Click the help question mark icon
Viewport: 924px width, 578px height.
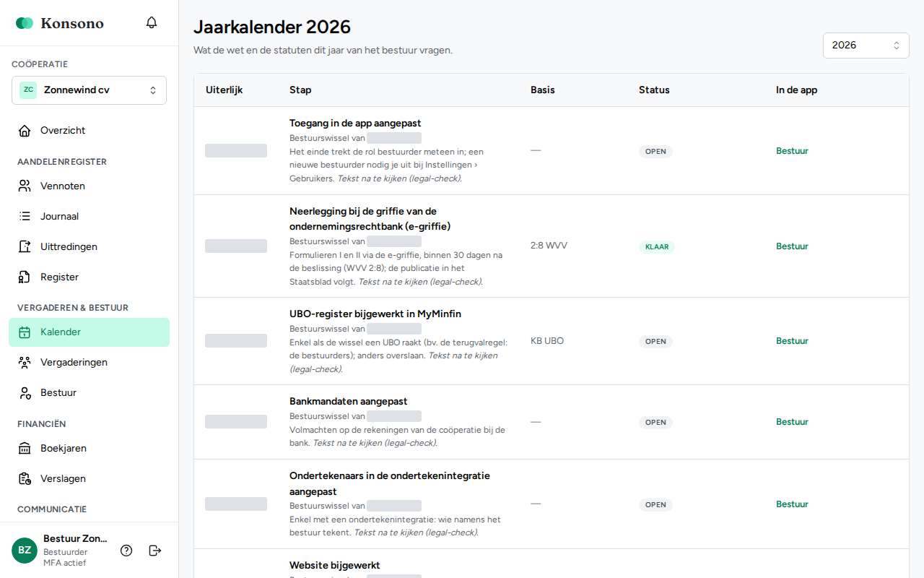[x=126, y=551]
